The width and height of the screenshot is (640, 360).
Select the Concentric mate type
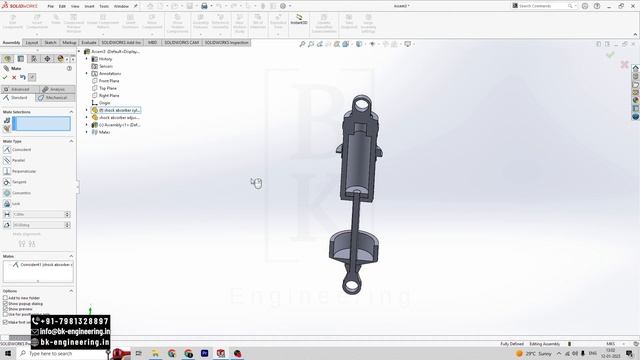point(17,193)
